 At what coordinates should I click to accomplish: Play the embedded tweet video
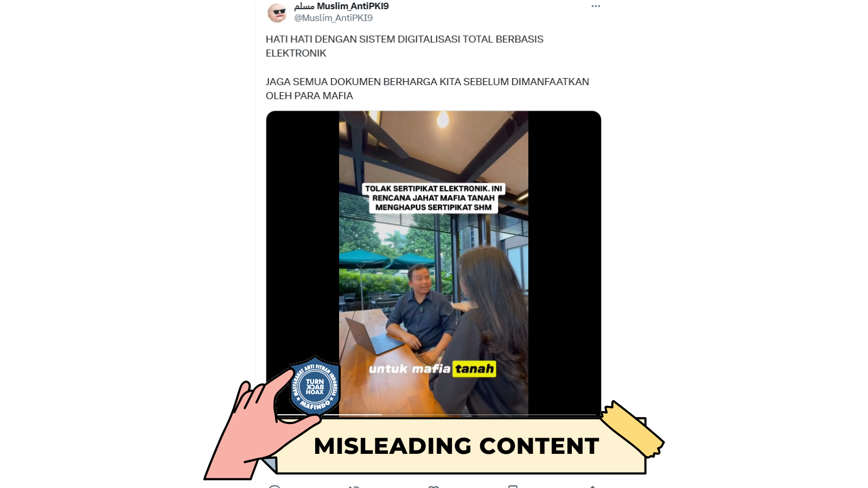tap(433, 264)
